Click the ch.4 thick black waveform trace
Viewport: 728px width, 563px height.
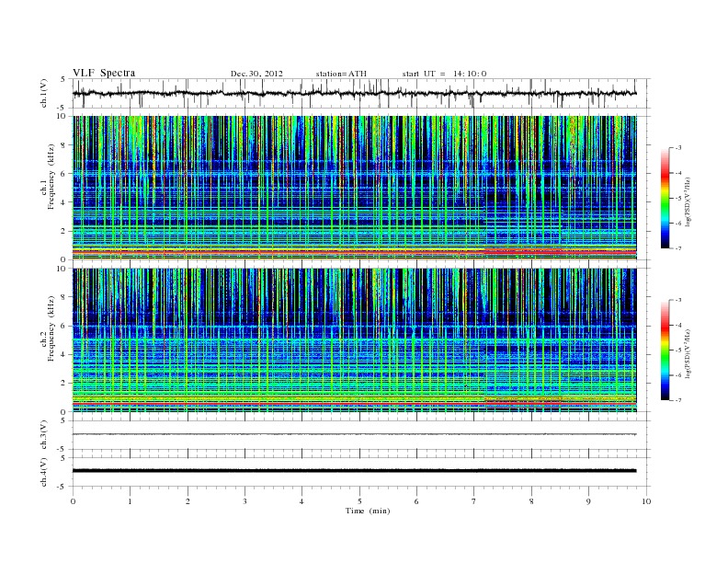355,471
